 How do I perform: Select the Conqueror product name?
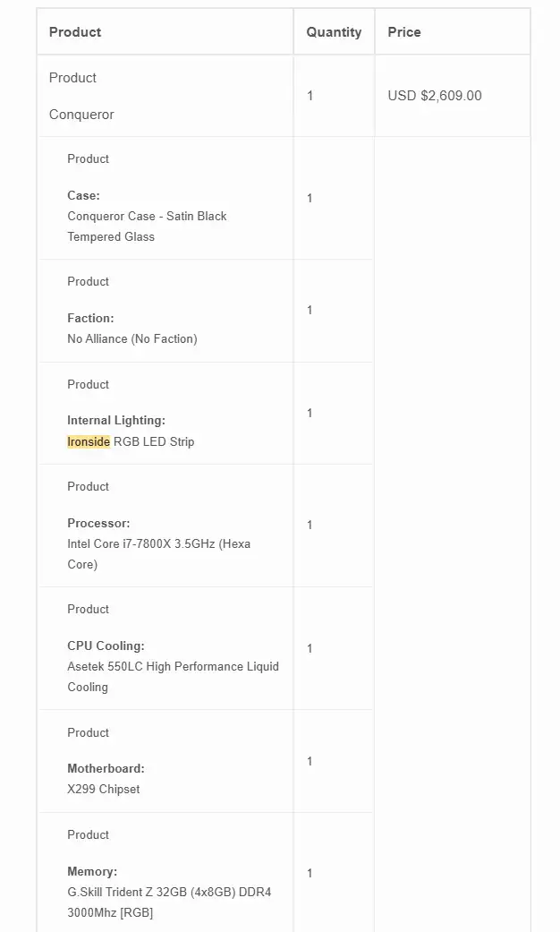(81, 115)
